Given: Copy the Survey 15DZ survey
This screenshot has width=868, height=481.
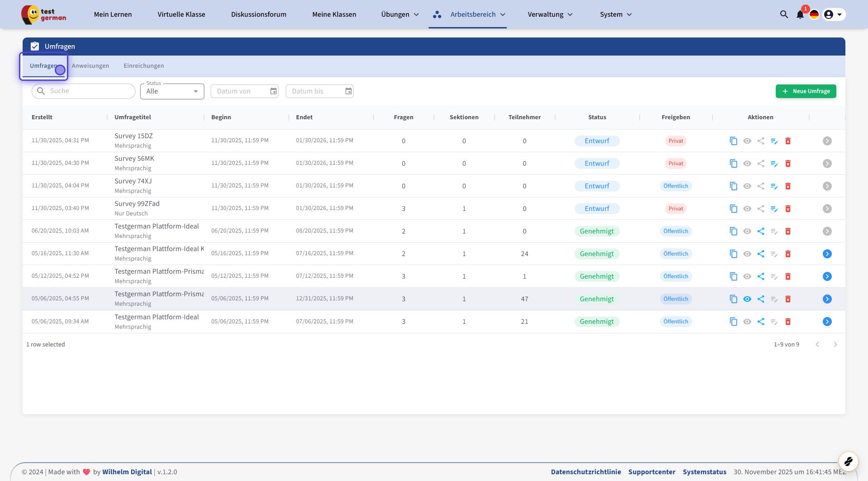Looking at the screenshot, I should coord(733,141).
